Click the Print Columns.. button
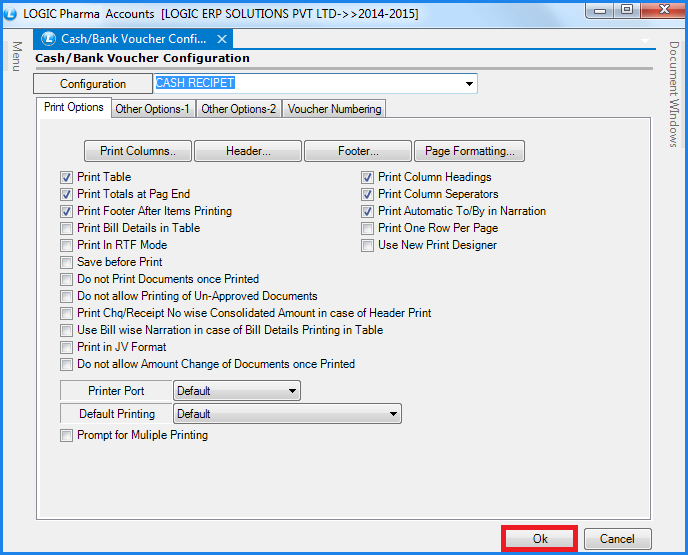This screenshot has height=555, width=688. 138,151
